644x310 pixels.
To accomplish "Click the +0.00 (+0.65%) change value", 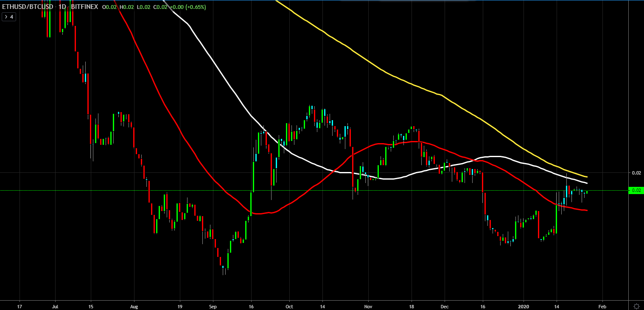I will coord(188,7).
